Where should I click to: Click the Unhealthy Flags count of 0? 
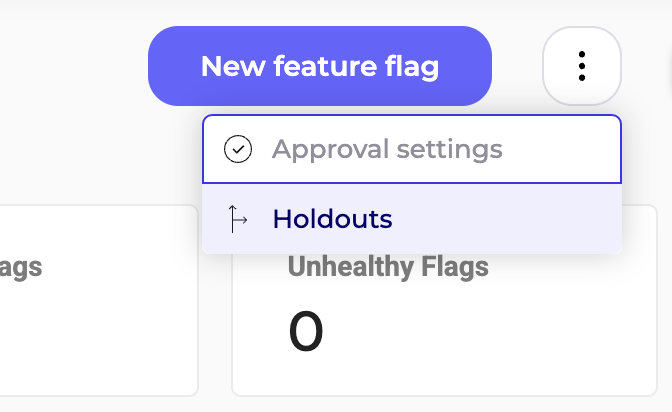[x=306, y=333]
